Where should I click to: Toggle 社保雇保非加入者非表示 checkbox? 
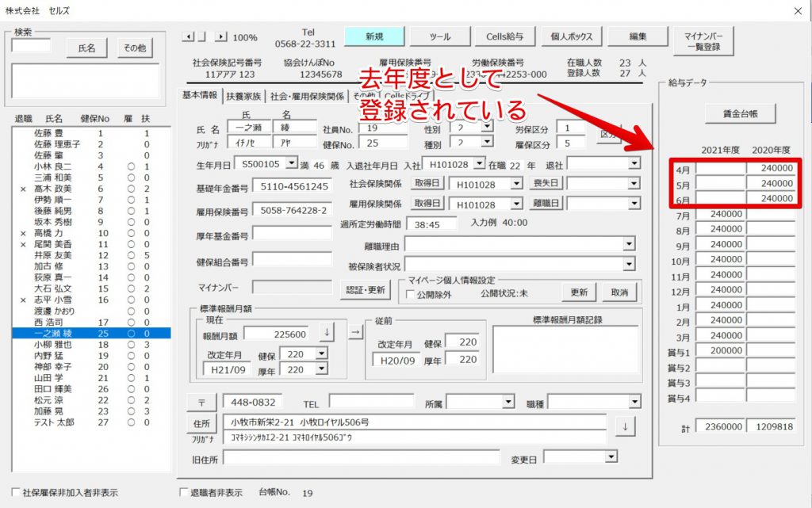tap(16, 492)
